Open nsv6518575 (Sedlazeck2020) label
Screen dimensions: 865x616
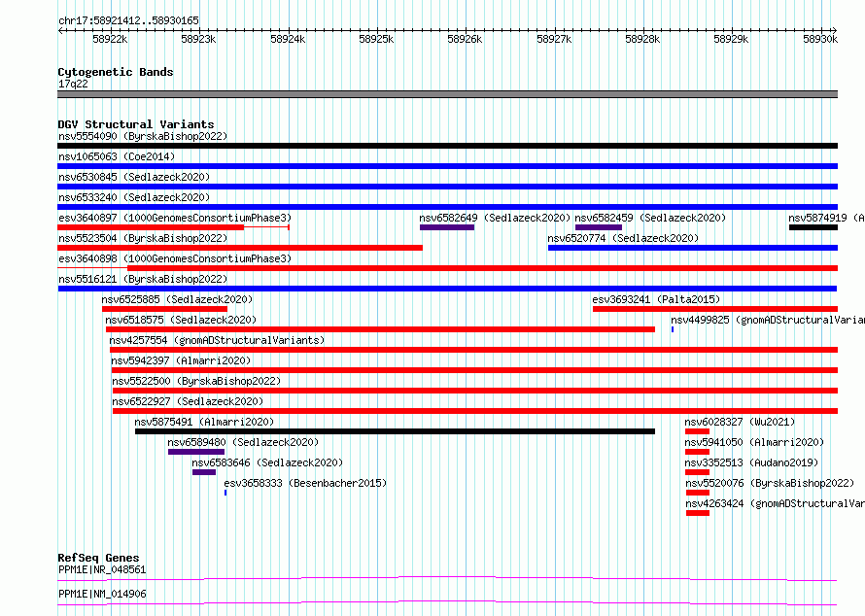[x=181, y=320]
